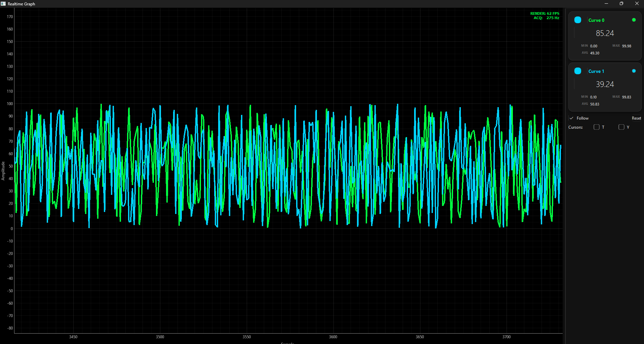
Task: Enable the Y cursor checkbox
Action: [x=621, y=127]
